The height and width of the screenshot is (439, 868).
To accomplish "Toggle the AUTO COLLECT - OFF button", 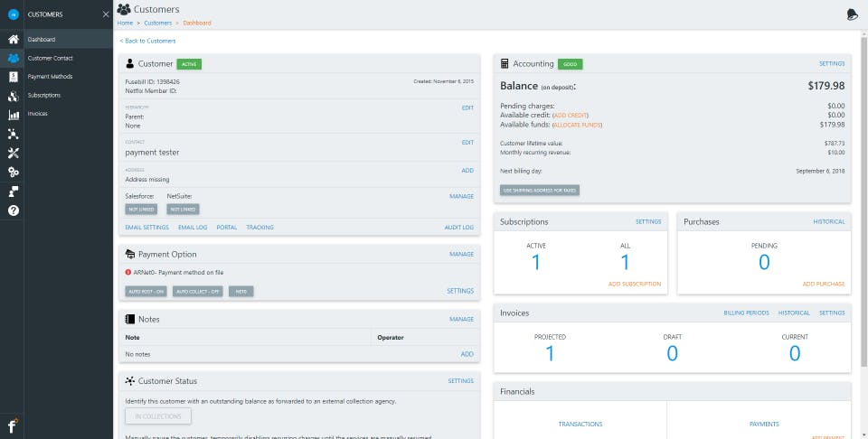I will click(x=198, y=292).
